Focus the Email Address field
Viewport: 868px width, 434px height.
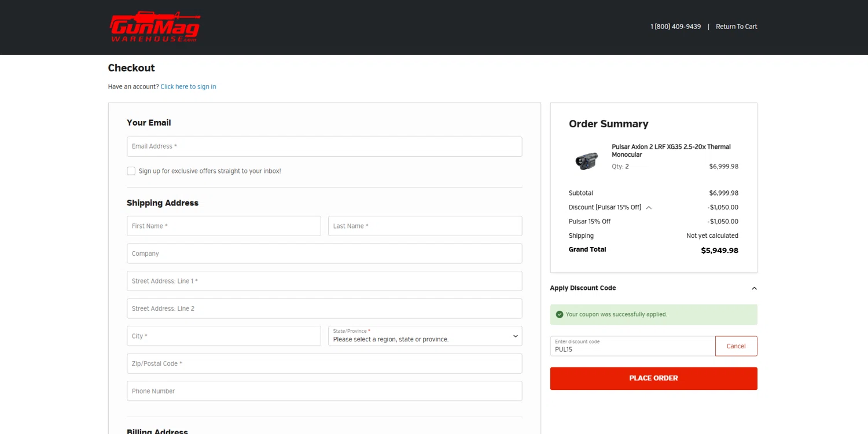point(324,146)
